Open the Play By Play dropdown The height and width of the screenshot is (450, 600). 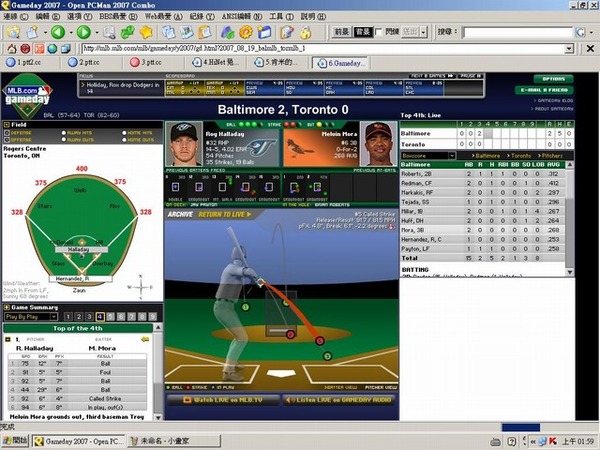(31, 316)
